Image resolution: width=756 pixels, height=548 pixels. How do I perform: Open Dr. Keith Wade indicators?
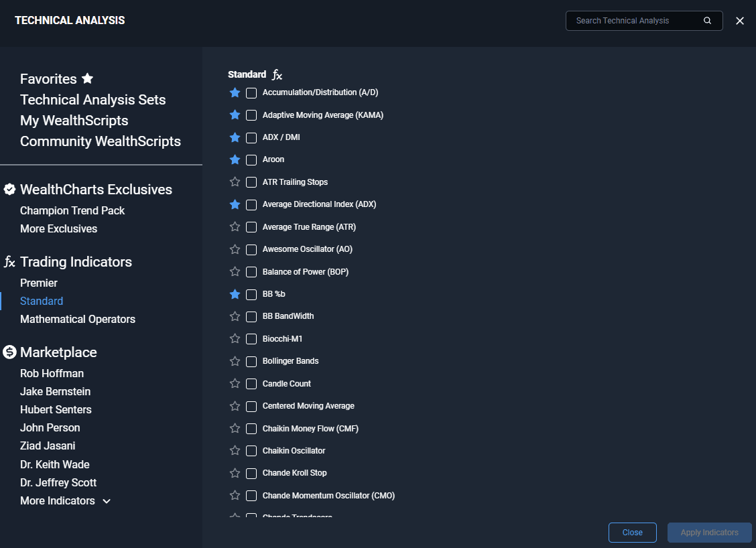click(54, 465)
